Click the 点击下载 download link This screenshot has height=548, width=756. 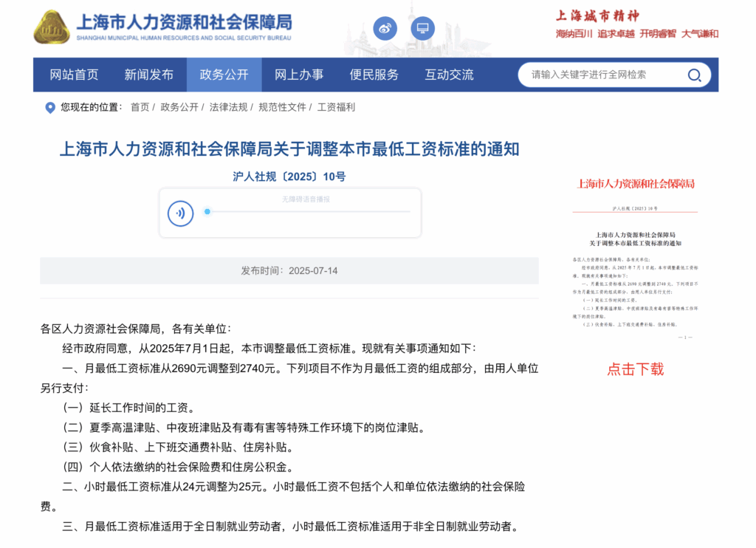tap(635, 369)
